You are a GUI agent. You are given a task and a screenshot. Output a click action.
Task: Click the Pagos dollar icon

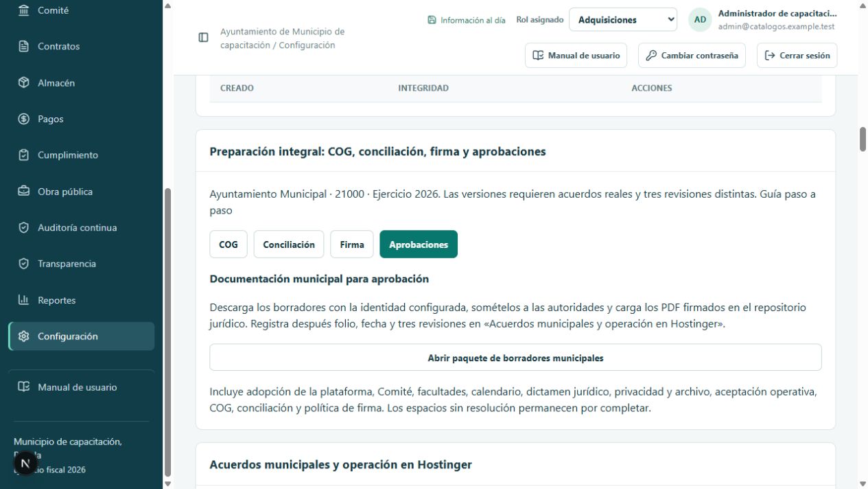click(x=24, y=119)
